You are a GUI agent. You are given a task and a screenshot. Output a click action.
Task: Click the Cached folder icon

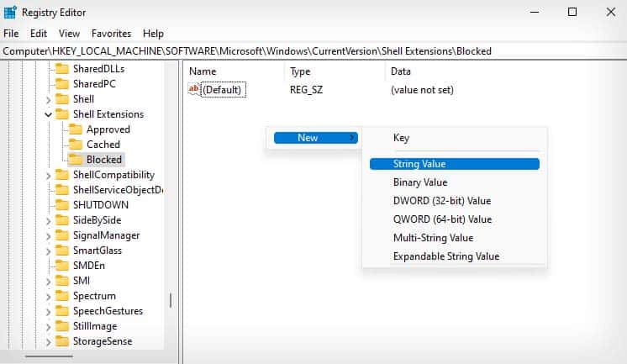click(x=75, y=145)
